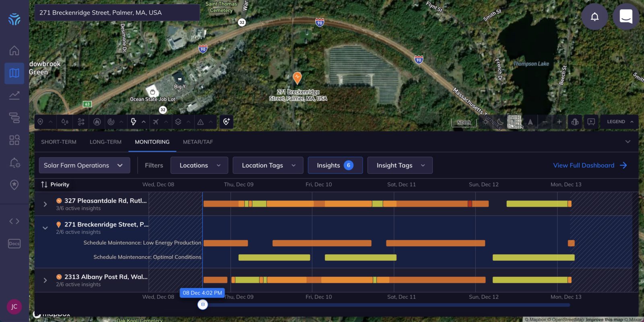Select the street map style thumbnail
Viewport: 644px width, 322px height.
514,122
